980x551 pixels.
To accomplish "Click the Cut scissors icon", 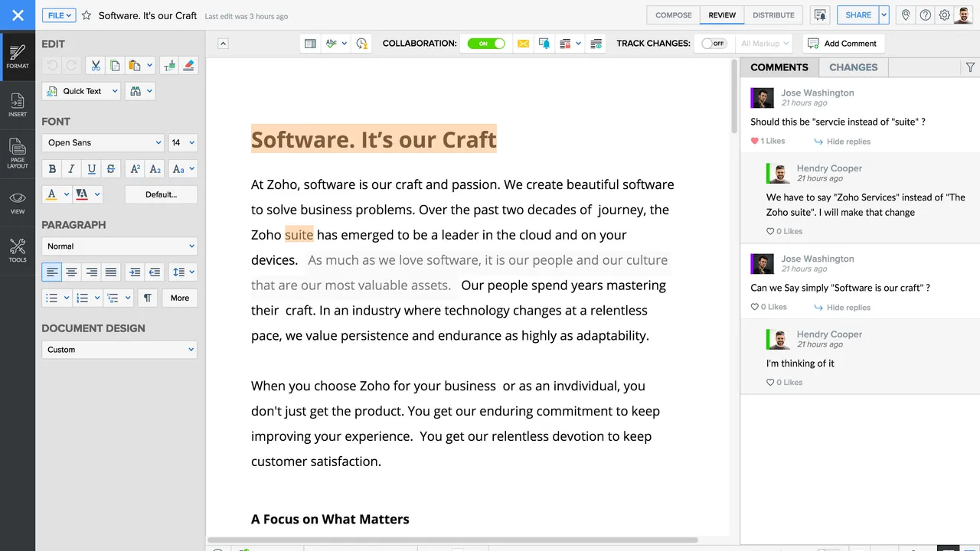I will (96, 66).
